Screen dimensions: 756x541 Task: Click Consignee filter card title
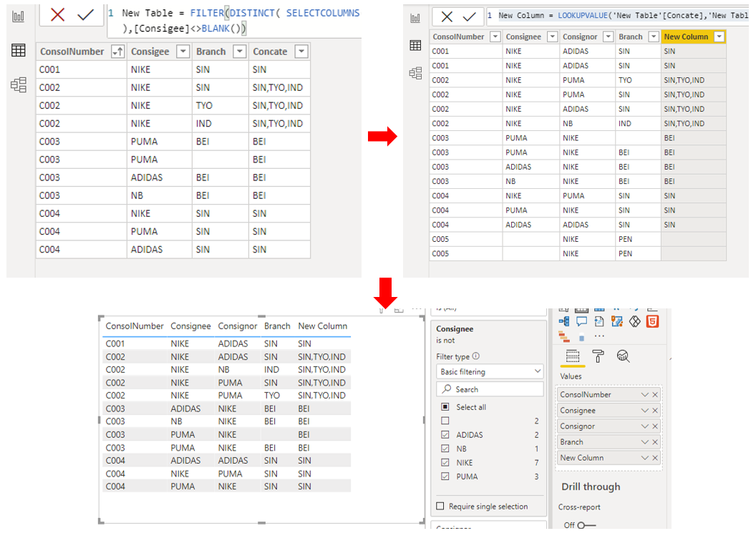click(455, 329)
